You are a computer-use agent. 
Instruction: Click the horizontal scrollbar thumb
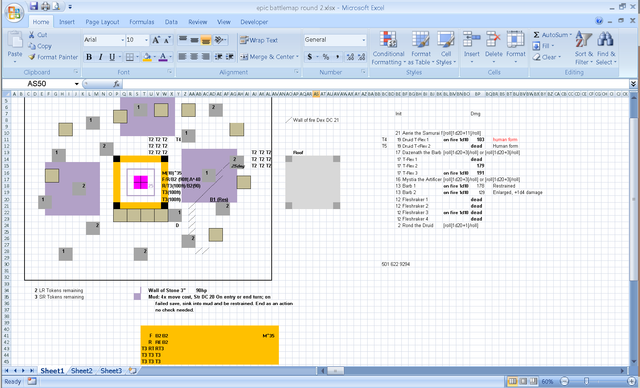(x=336, y=370)
